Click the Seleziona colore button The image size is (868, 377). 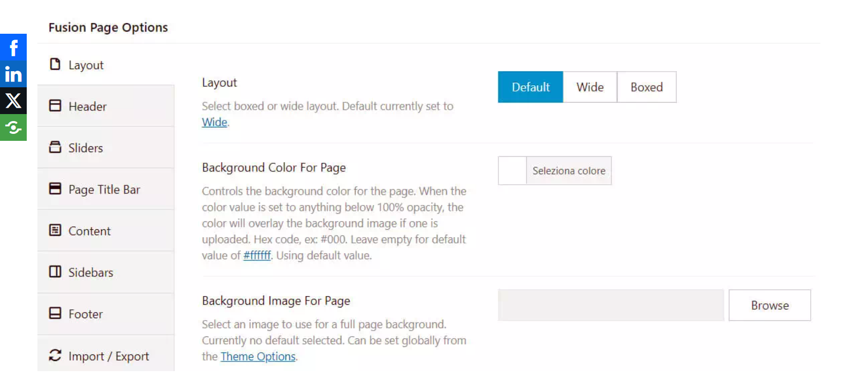(569, 170)
